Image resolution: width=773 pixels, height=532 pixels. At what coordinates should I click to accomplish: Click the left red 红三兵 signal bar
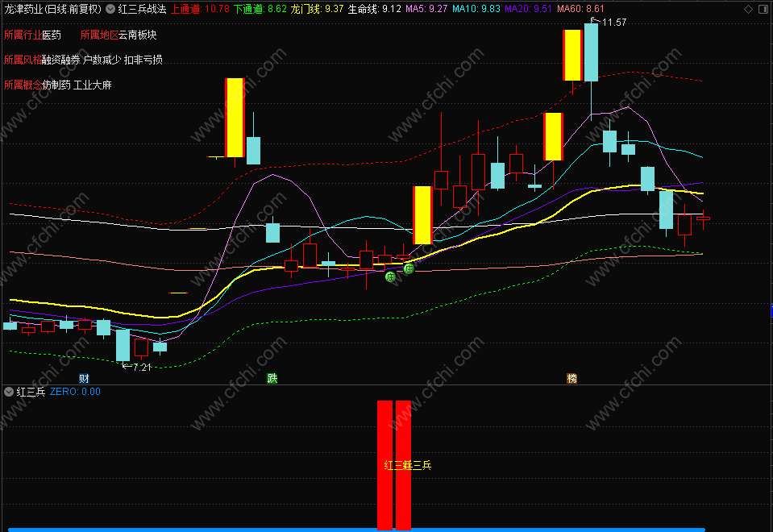[x=385, y=465]
